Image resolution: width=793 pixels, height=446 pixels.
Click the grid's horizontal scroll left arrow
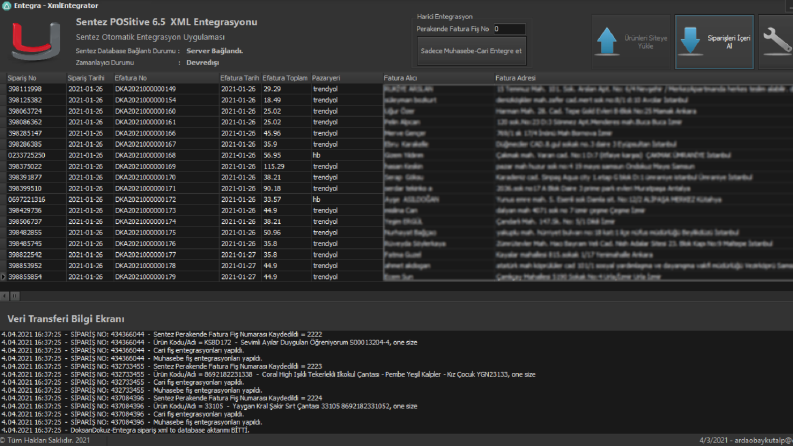[4, 296]
